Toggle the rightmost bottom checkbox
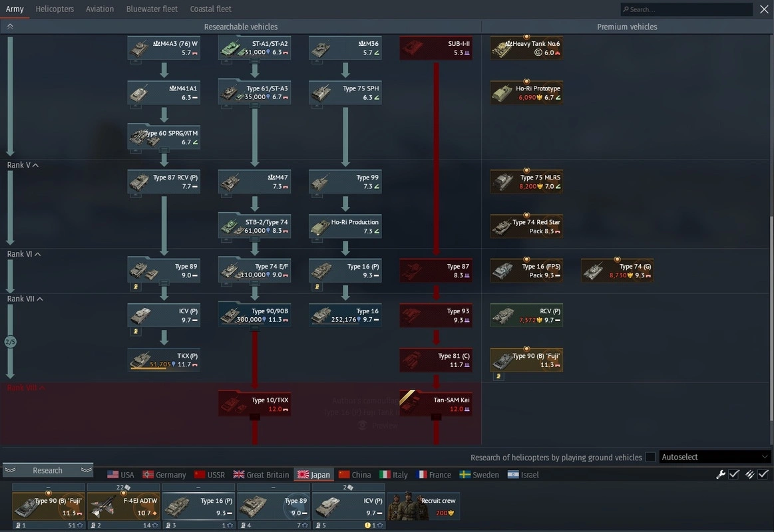 (763, 474)
